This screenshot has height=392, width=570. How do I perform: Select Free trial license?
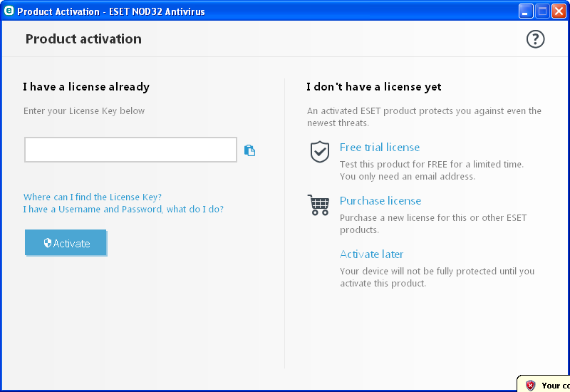[x=380, y=148]
